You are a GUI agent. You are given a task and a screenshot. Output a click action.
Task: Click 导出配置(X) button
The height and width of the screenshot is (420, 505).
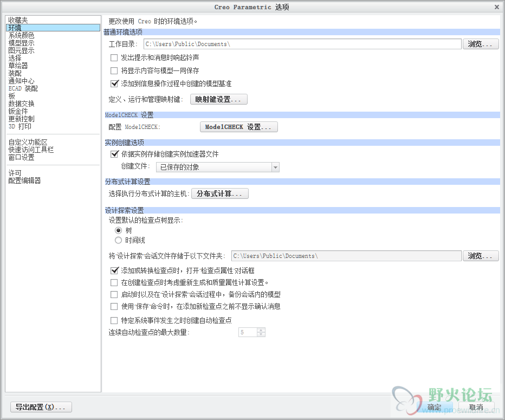pyautogui.click(x=41, y=407)
